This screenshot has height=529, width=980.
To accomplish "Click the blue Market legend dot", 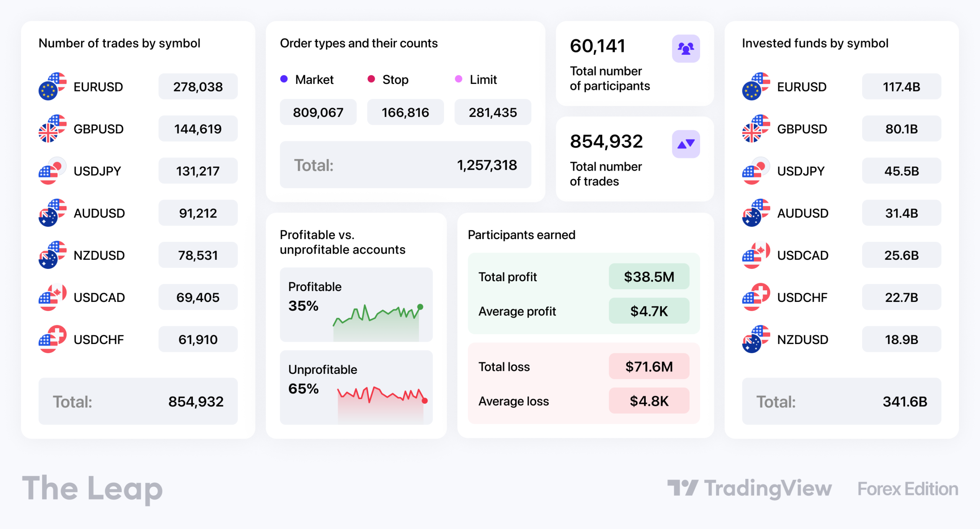I will (284, 79).
